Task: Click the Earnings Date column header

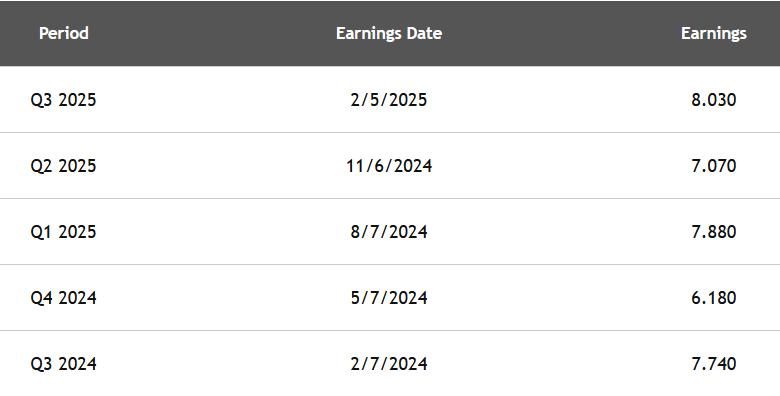Action: [x=389, y=33]
